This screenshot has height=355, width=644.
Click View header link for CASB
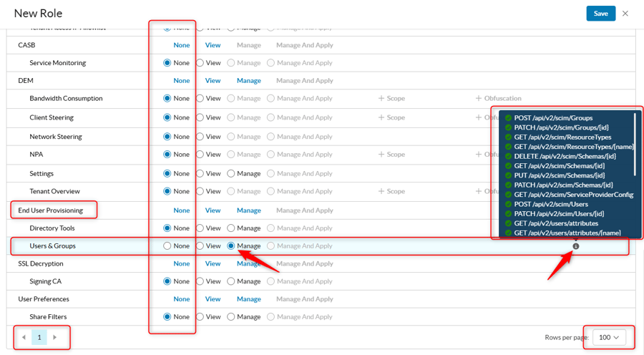(x=213, y=45)
